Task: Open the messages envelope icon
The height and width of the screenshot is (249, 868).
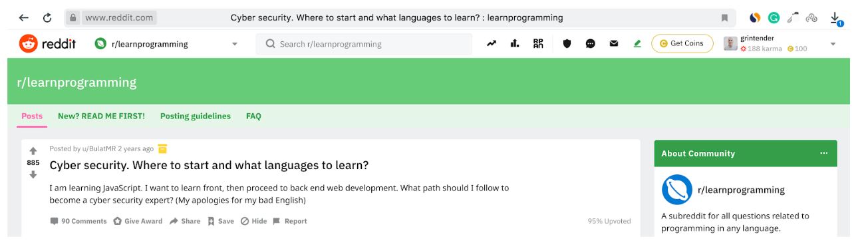Action: click(614, 44)
